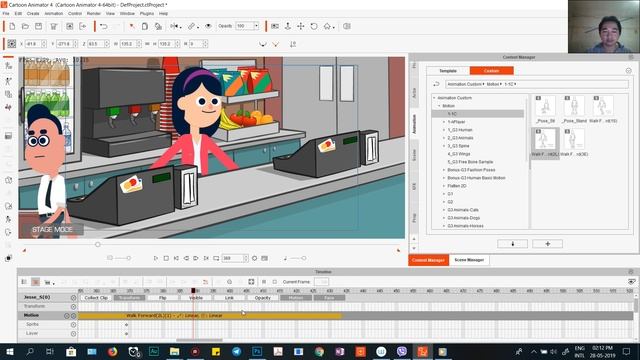Image resolution: width=640 pixels, height=360 pixels.
Task: Toggle the circle button on Layer track
Action: click(73, 333)
